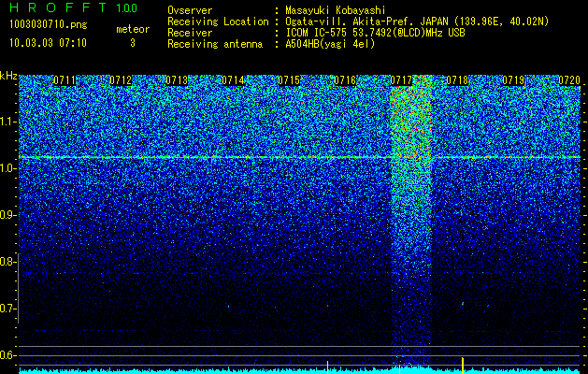Image resolution: width=588 pixels, height=374 pixels.
Task: Click the yellow meteor marker below 0717
Action: tap(400, 368)
